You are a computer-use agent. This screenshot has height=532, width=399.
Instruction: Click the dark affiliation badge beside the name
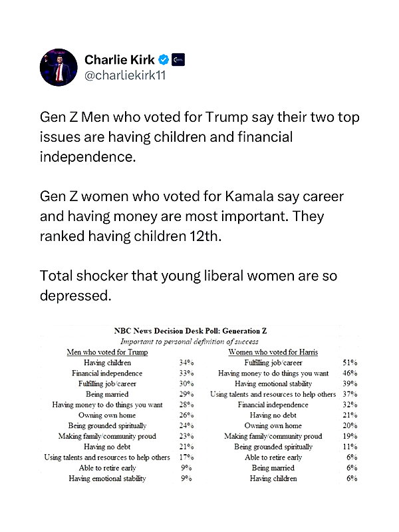point(178,60)
